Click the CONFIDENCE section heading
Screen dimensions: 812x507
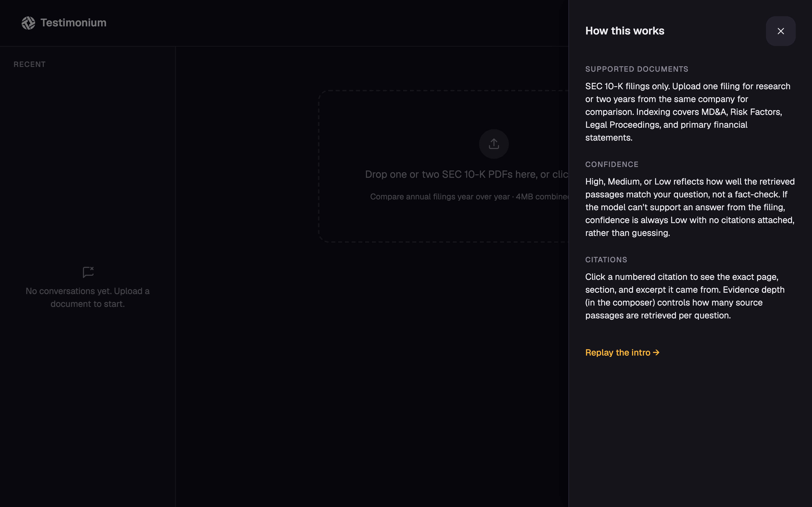click(612, 164)
